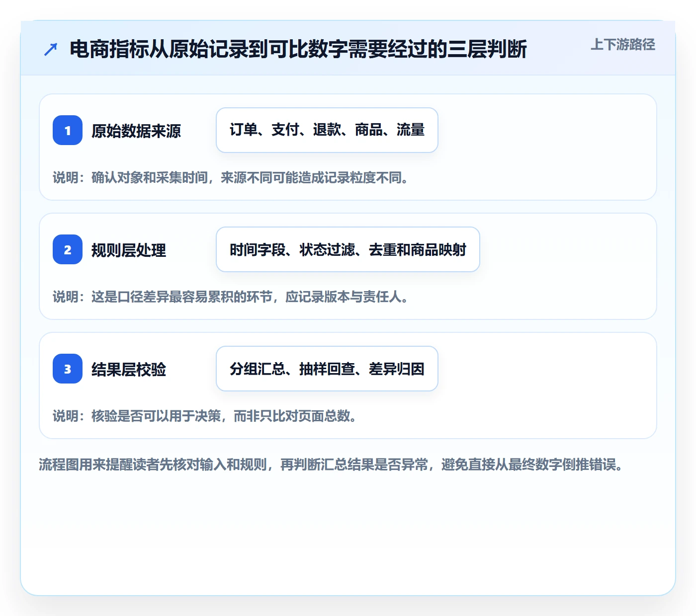
Task: Click the step 1 number badge
Action: pos(68,130)
